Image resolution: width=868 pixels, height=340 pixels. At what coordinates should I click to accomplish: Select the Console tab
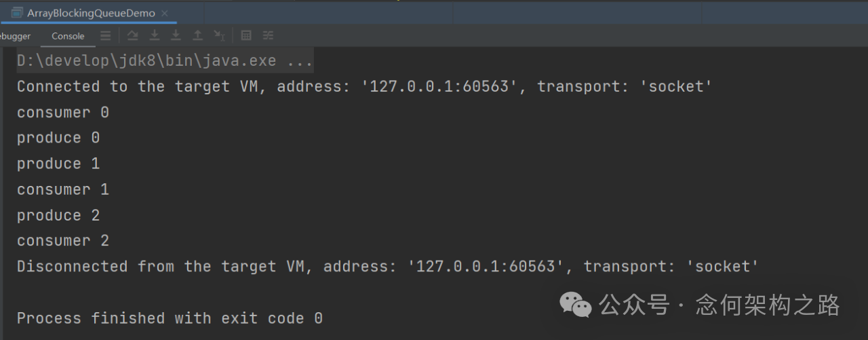click(68, 36)
